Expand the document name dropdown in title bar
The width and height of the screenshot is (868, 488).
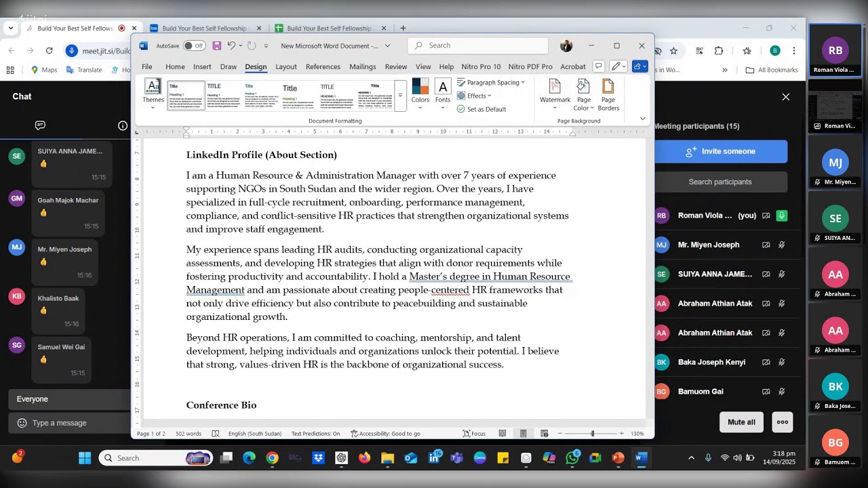[387, 45]
